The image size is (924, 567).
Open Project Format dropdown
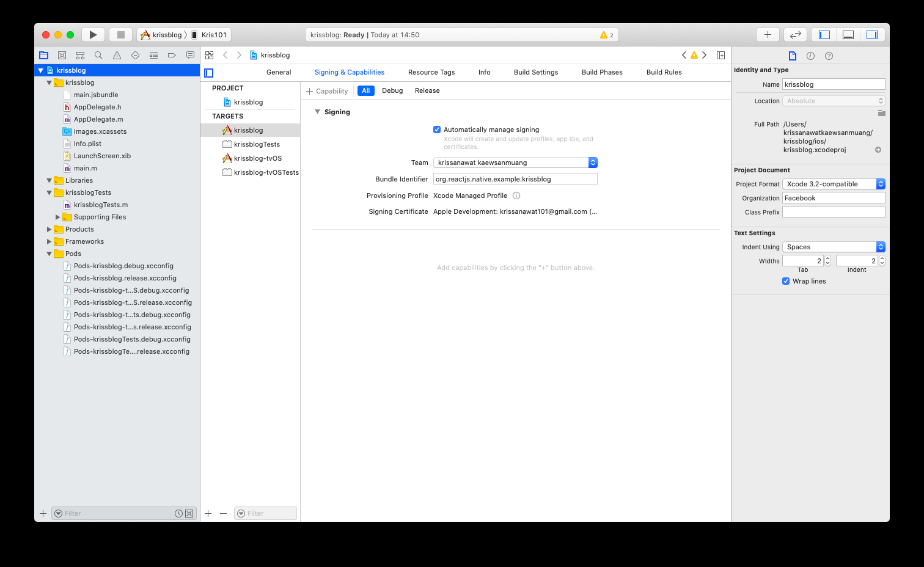[x=834, y=184]
